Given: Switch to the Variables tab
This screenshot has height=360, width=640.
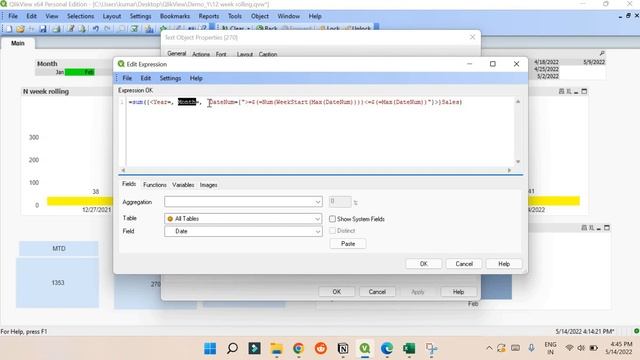Looking at the screenshot, I should pyautogui.click(x=183, y=185).
